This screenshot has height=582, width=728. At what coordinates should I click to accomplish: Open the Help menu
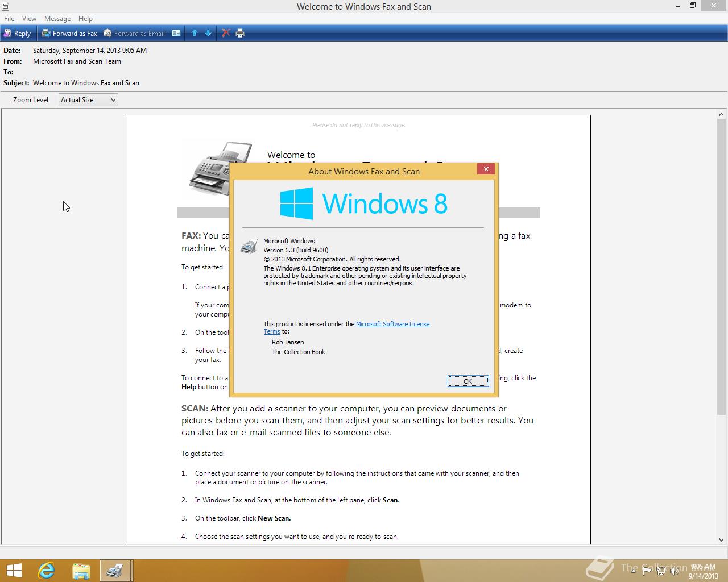tap(85, 19)
